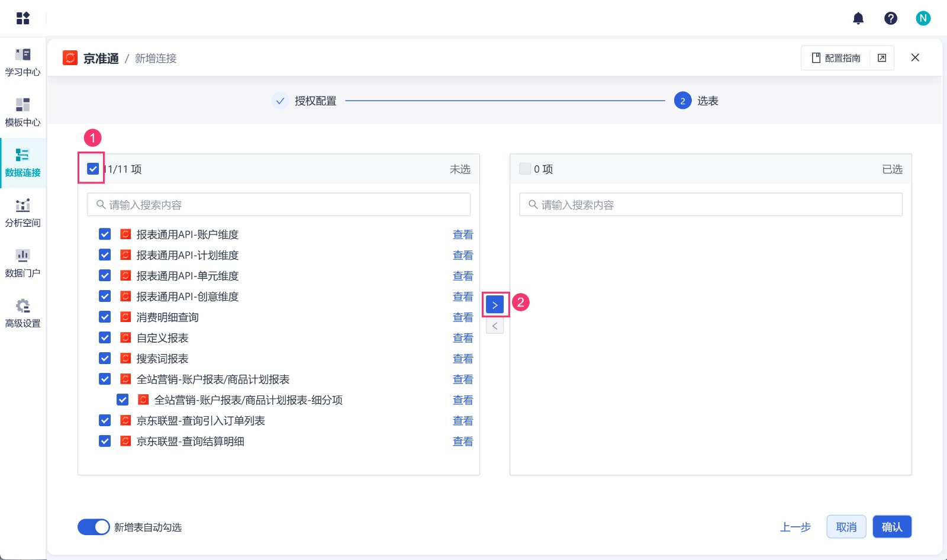Uncheck 京东联盟-查询结算明细
Image resolution: width=947 pixels, height=560 pixels.
pos(105,441)
